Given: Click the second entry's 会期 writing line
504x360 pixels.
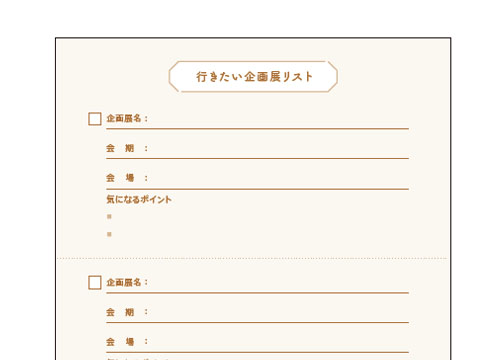Looking at the screenshot, I should coord(257,322).
